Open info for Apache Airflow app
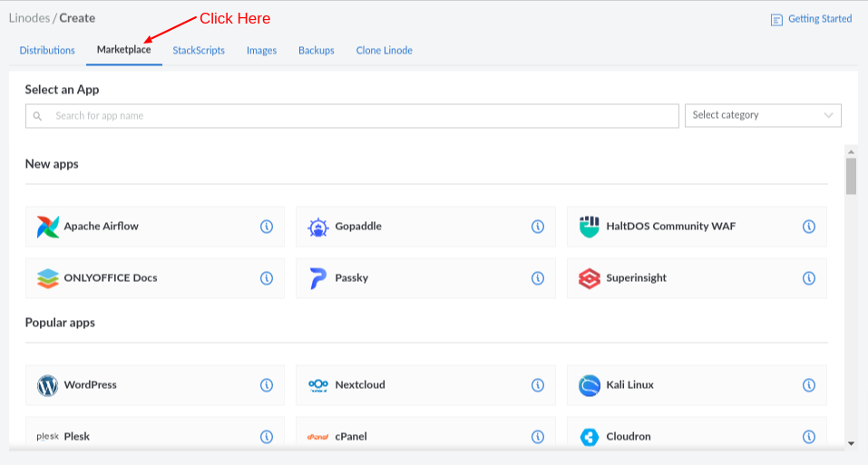The image size is (868, 465). pyautogui.click(x=267, y=227)
